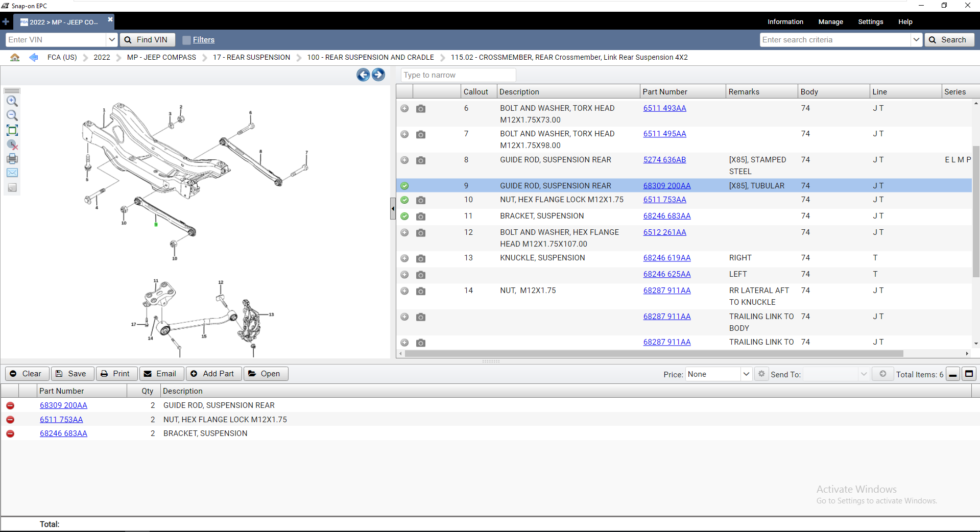This screenshot has height=532, width=980.
Task: Fit diagram to window icon
Action: pos(12,130)
